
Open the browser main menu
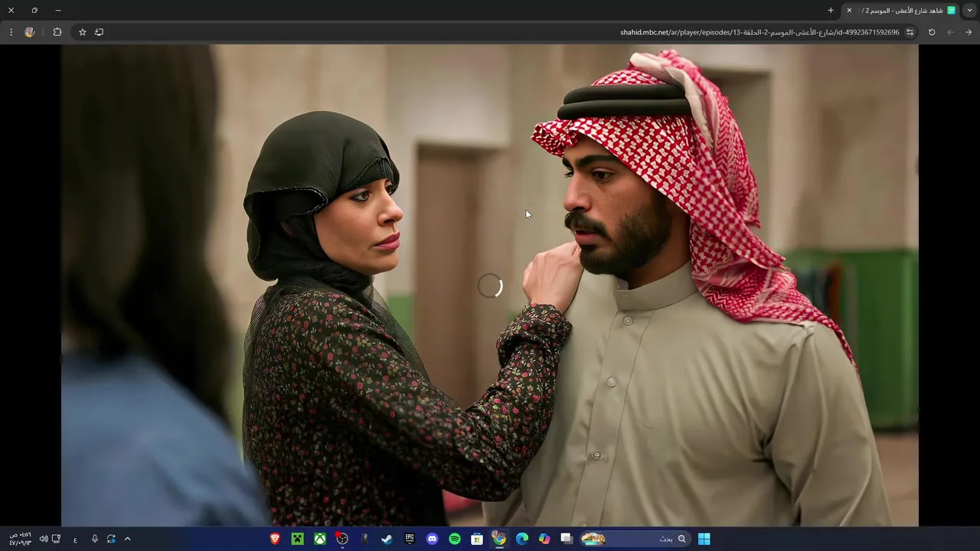tap(11, 32)
